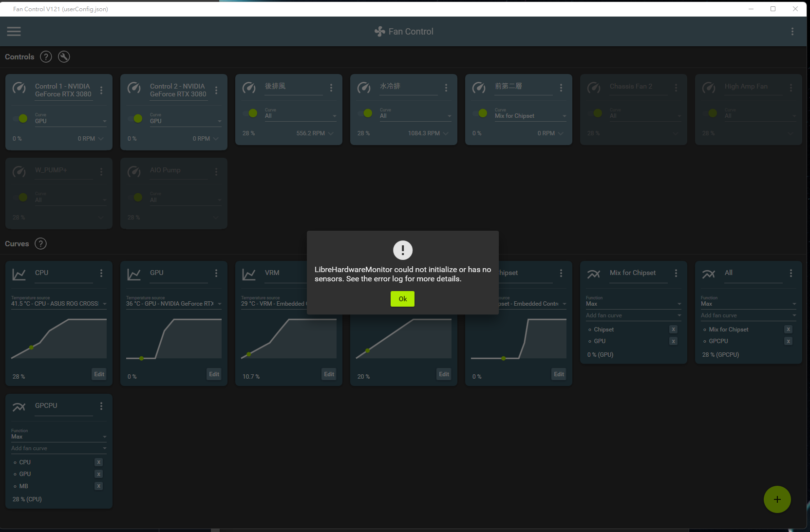Click Edit on the VRM curve card
This screenshot has height=532, width=810.
[x=329, y=374]
